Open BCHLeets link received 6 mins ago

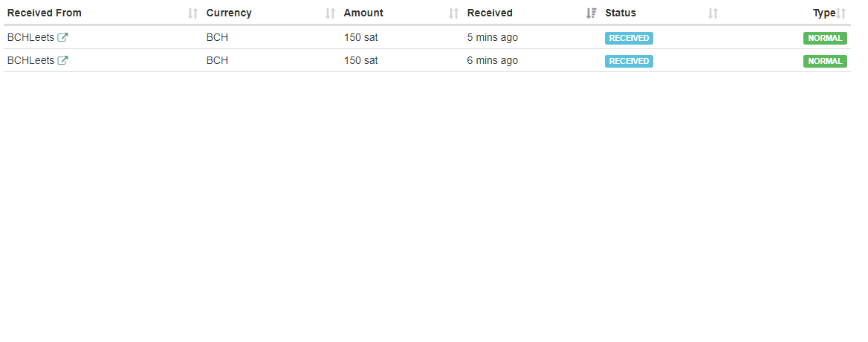tap(30, 61)
